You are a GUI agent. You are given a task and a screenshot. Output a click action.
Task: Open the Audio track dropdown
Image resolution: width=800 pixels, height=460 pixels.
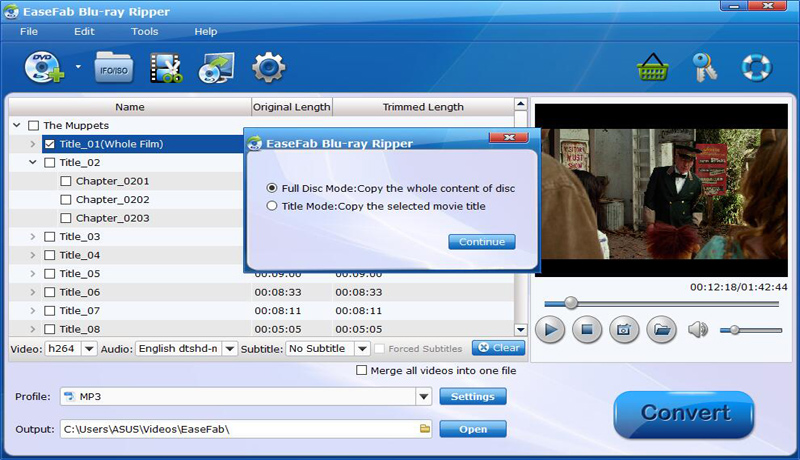pos(230,349)
